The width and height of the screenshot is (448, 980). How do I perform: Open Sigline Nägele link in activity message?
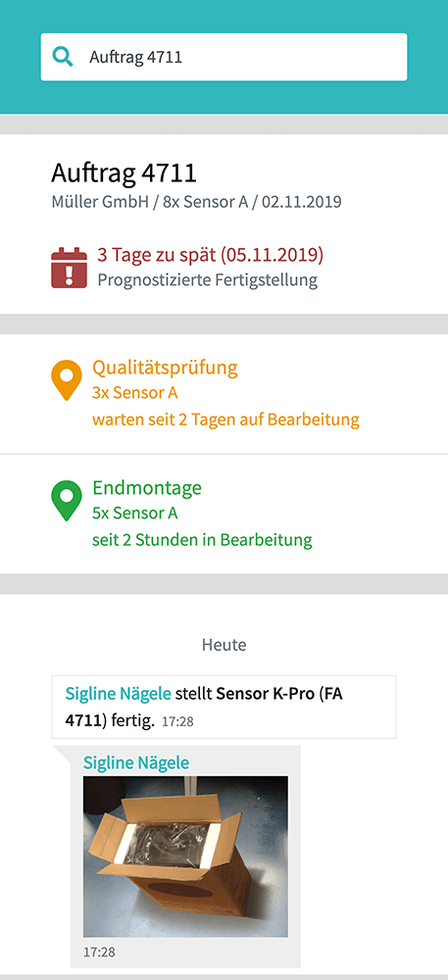118,693
